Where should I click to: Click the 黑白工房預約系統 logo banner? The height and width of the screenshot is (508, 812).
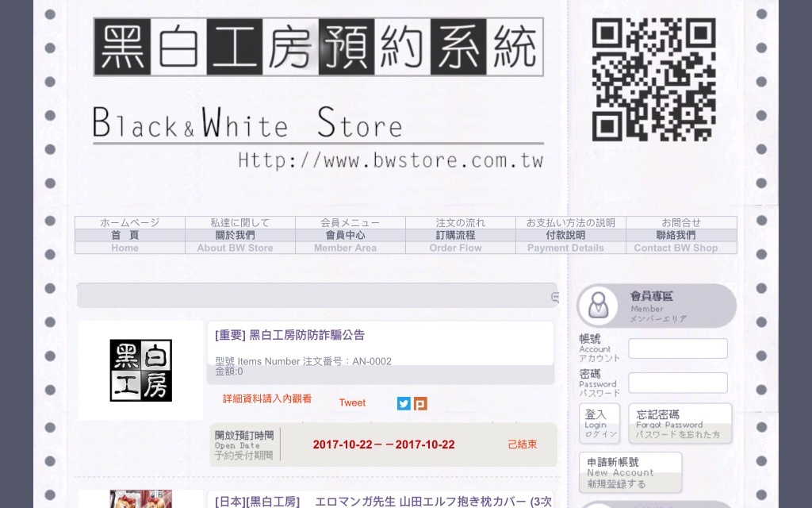point(319,47)
